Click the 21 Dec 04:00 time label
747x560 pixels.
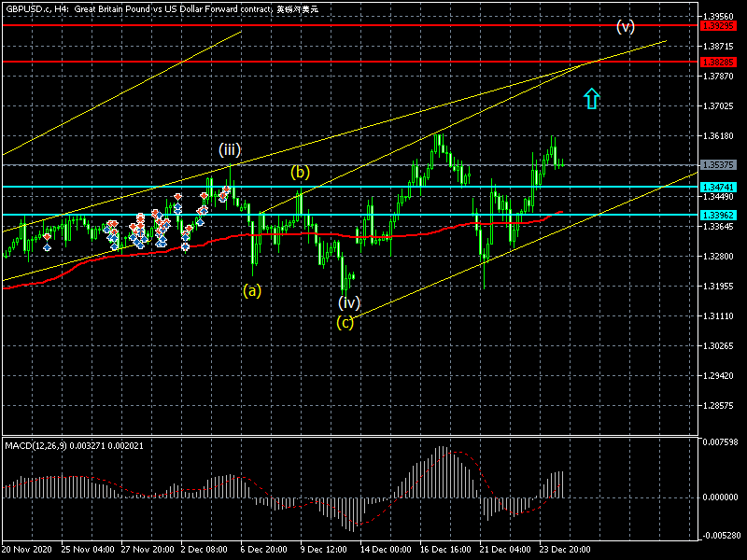[505, 550]
